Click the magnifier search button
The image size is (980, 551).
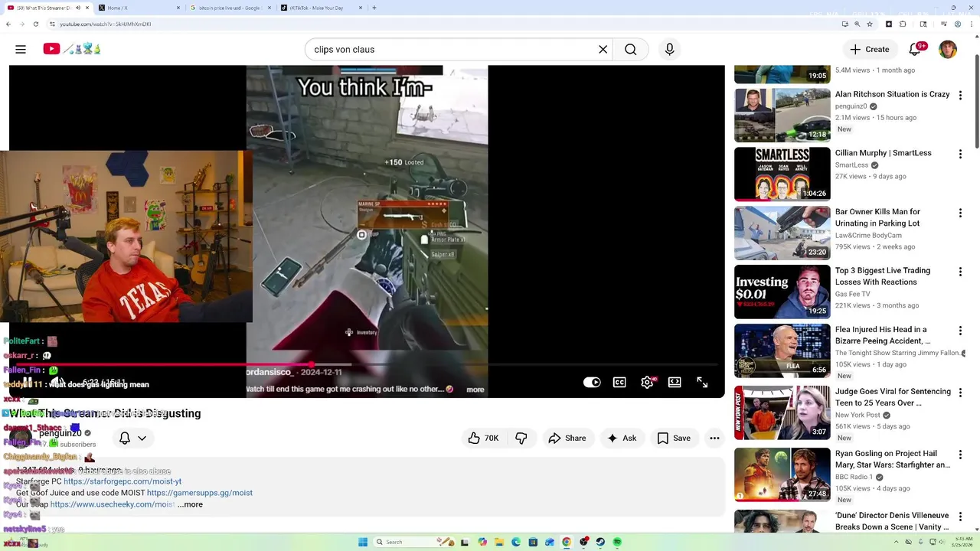[630, 49]
